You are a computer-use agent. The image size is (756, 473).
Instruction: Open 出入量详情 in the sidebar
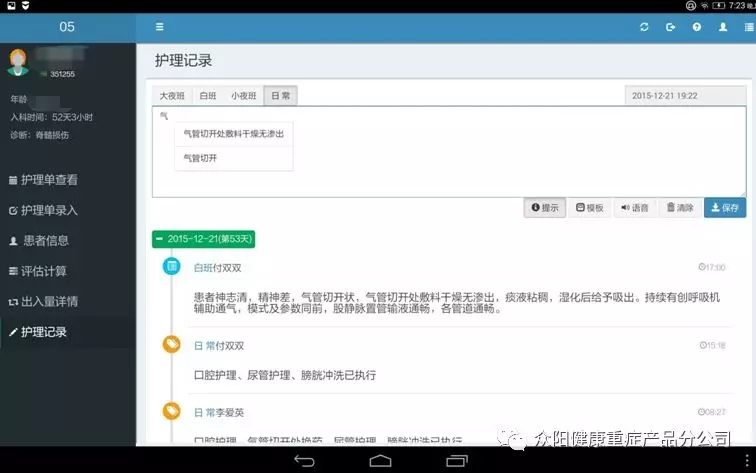click(49, 301)
